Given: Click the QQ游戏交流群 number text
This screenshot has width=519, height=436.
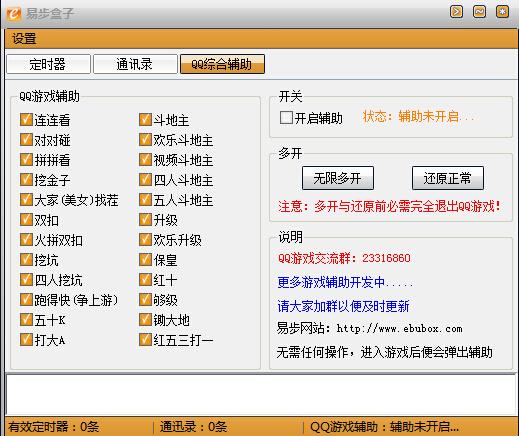Looking at the screenshot, I should click(x=344, y=258).
